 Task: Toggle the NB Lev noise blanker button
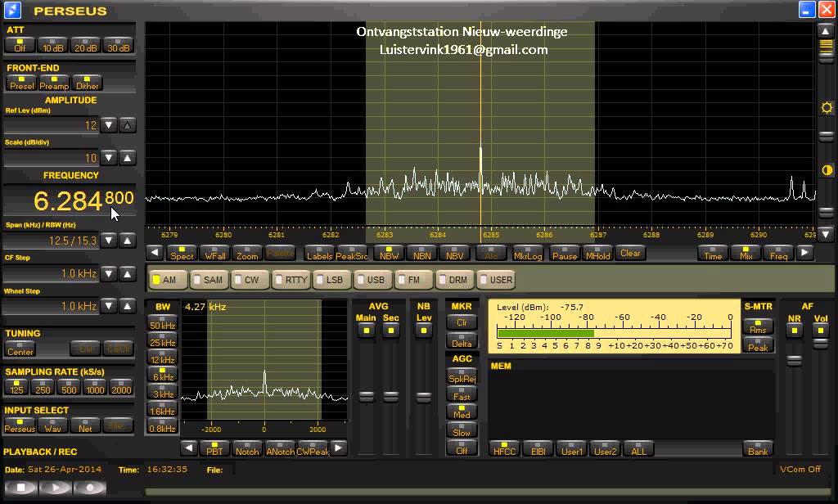pyautogui.click(x=423, y=331)
